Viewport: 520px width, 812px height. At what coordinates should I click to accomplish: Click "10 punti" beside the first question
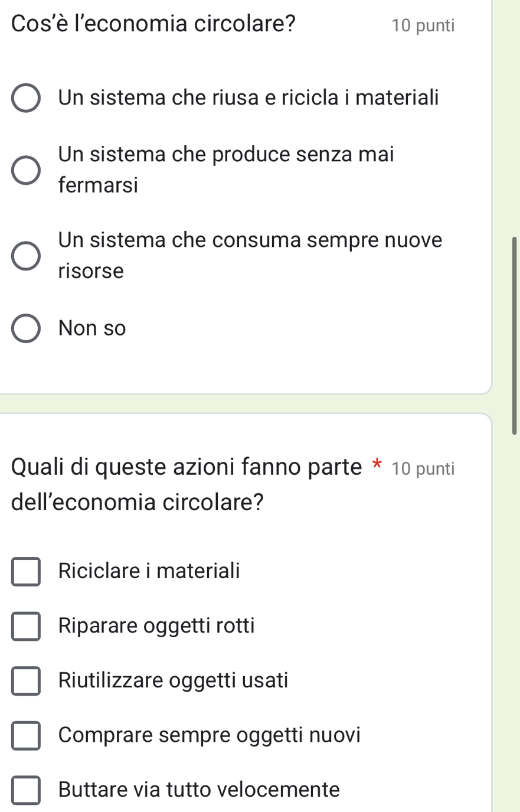423,25
